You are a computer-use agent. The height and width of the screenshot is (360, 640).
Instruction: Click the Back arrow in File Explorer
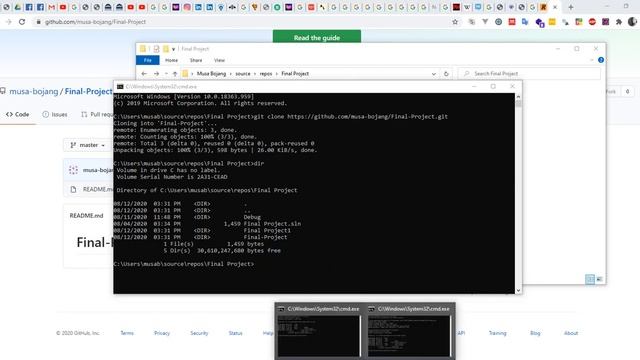click(144, 73)
